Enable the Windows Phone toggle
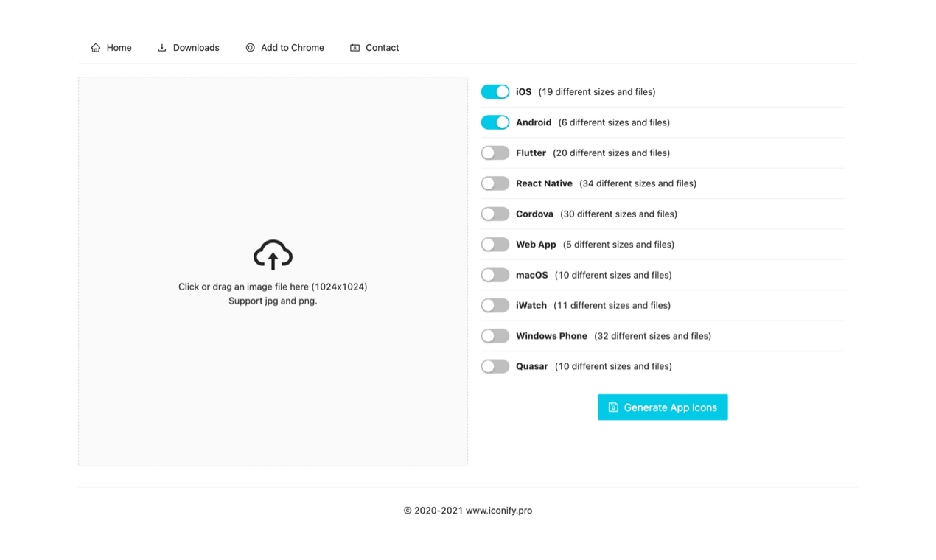Viewport: 936px width, 560px height. (x=495, y=335)
